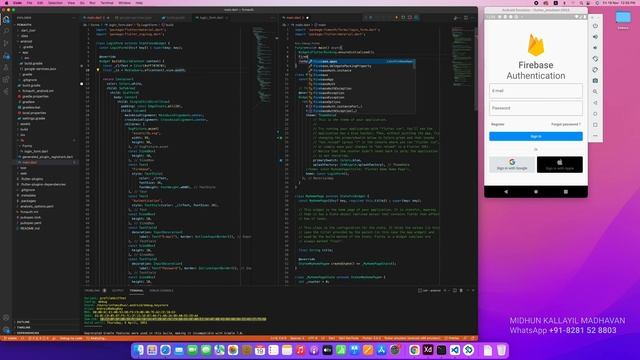Open google-services.json in Explorer
Image resolution: width=640 pixels, height=360 pixels.
[x=40, y=69]
